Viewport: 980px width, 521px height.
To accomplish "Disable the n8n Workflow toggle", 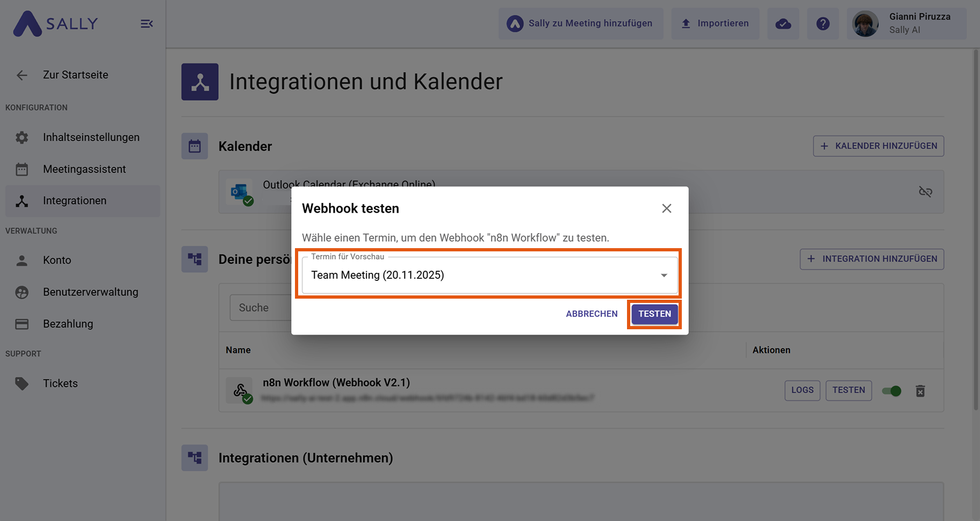I will click(x=891, y=391).
